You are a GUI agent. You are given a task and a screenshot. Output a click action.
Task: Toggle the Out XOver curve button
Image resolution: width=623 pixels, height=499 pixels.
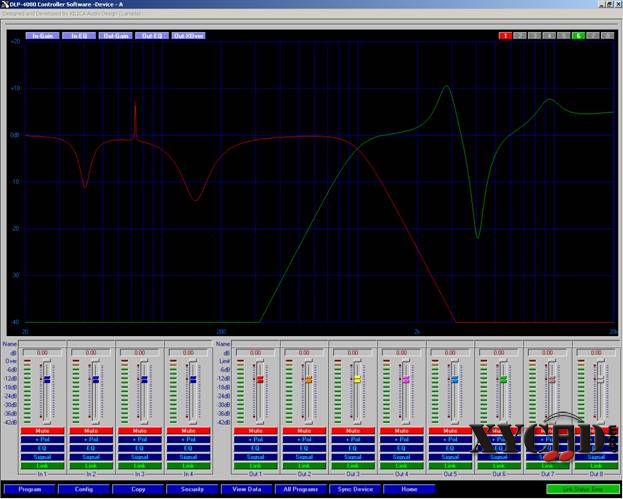pos(189,36)
